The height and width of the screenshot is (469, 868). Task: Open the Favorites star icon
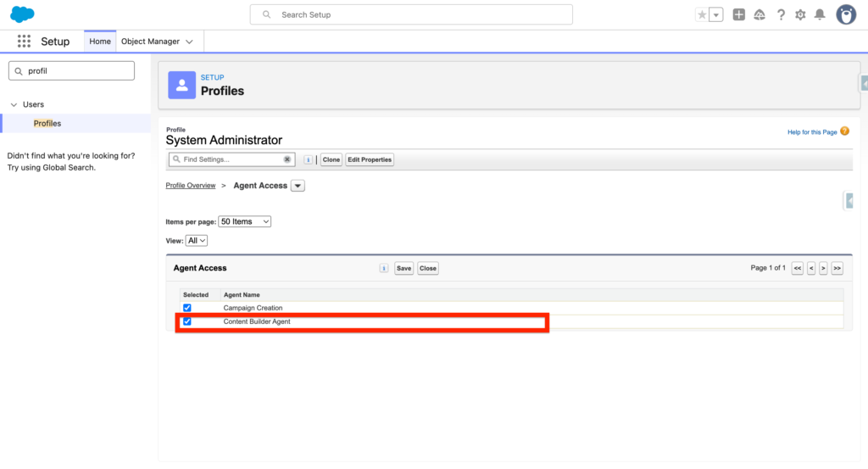point(702,14)
